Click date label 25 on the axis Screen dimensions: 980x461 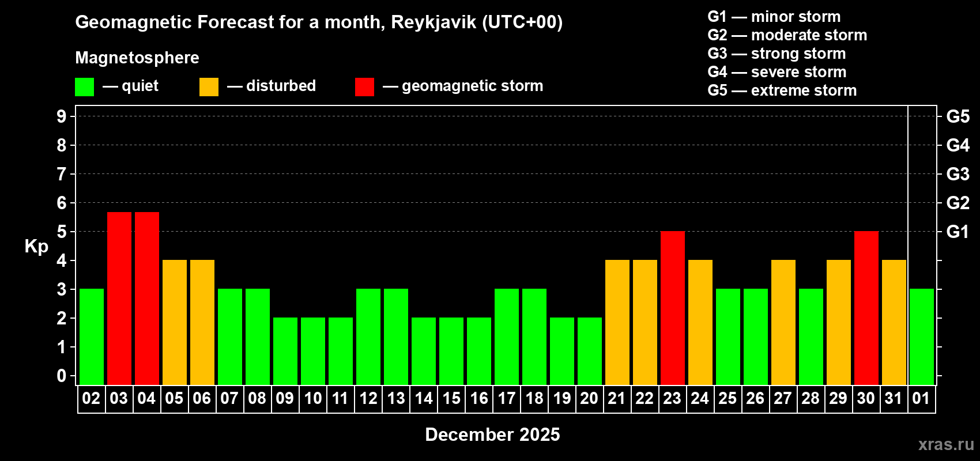728,399
